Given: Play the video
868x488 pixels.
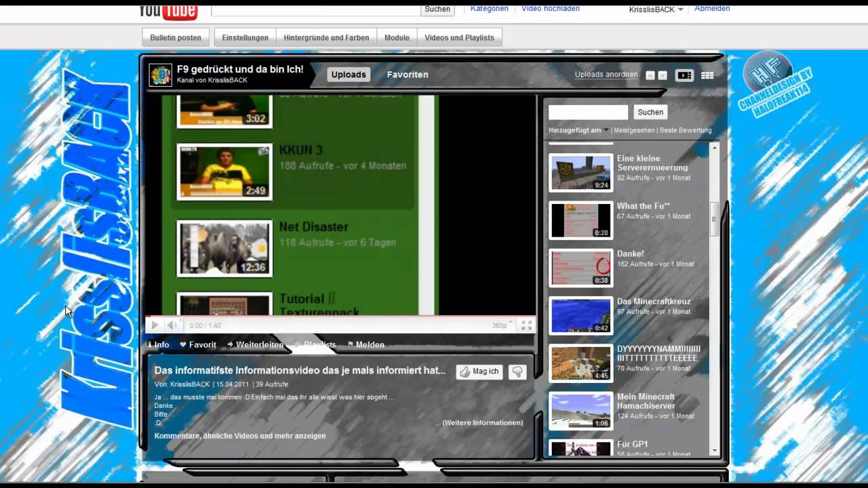Looking at the screenshot, I should pos(155,325).
